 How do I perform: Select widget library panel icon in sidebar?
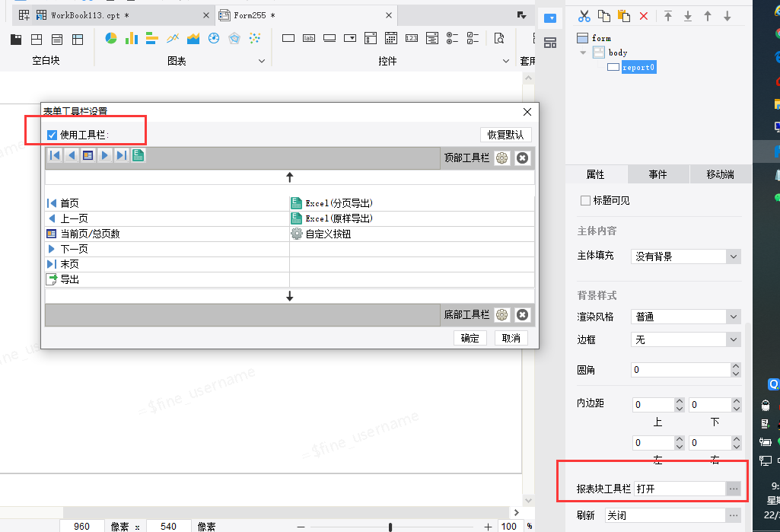point(550,43)
